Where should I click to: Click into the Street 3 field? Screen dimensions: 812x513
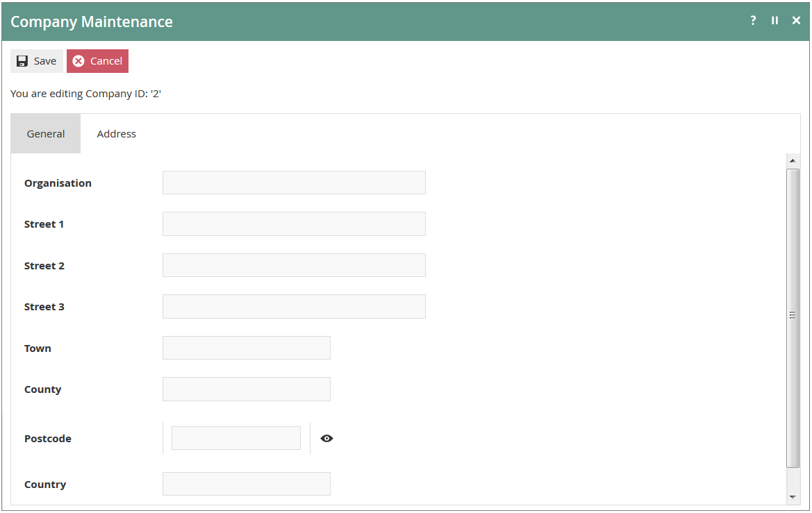294,306
